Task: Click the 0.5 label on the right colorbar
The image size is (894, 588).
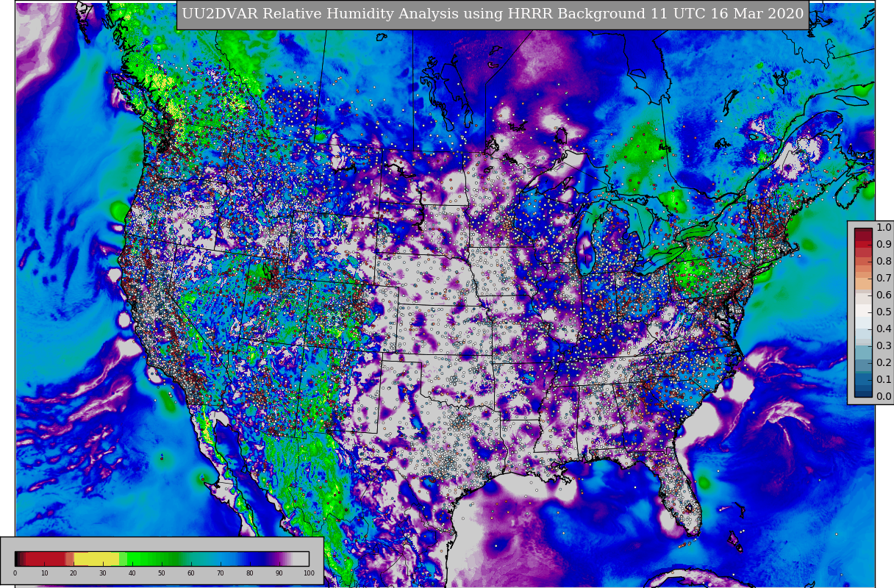Action: coord(884,312)
